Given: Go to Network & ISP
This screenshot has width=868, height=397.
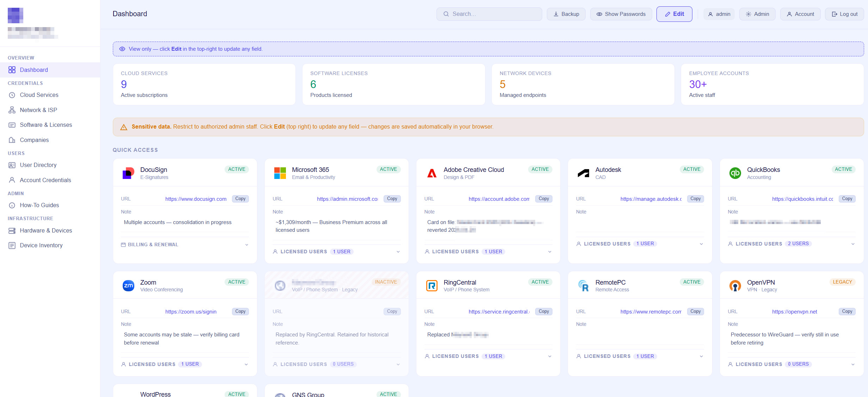Looking at the screenshot, I should click(50, 110).
